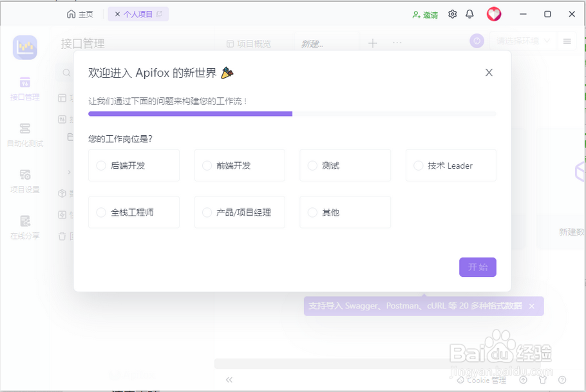Viewport: 586px width, 392px height.
Task: Close the Apifox welcome dialog
Action: click(489, 73)
